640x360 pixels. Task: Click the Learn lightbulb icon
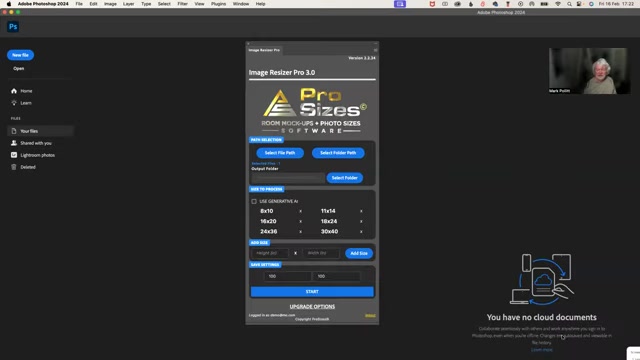tap(14, 103)
